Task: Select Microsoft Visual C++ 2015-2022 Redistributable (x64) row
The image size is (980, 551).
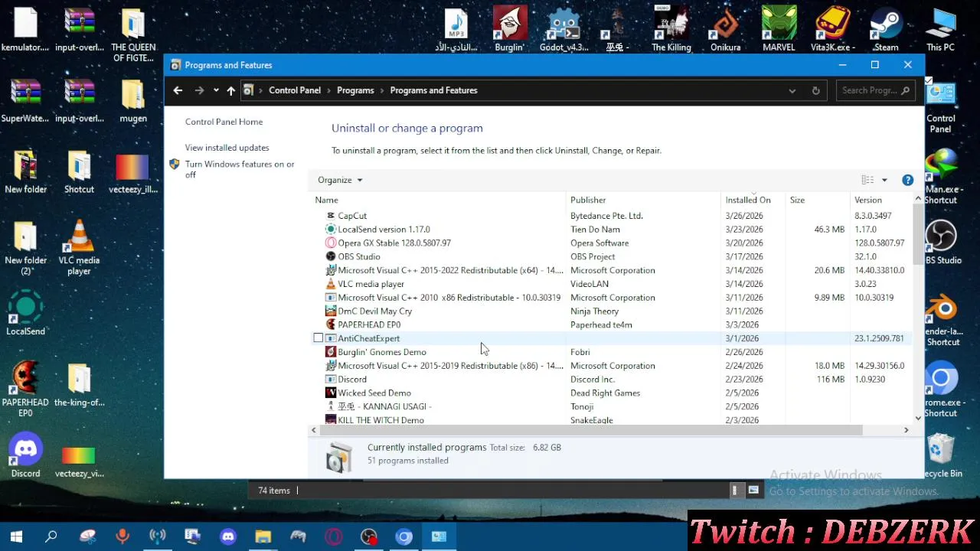Action: (612, 270)
